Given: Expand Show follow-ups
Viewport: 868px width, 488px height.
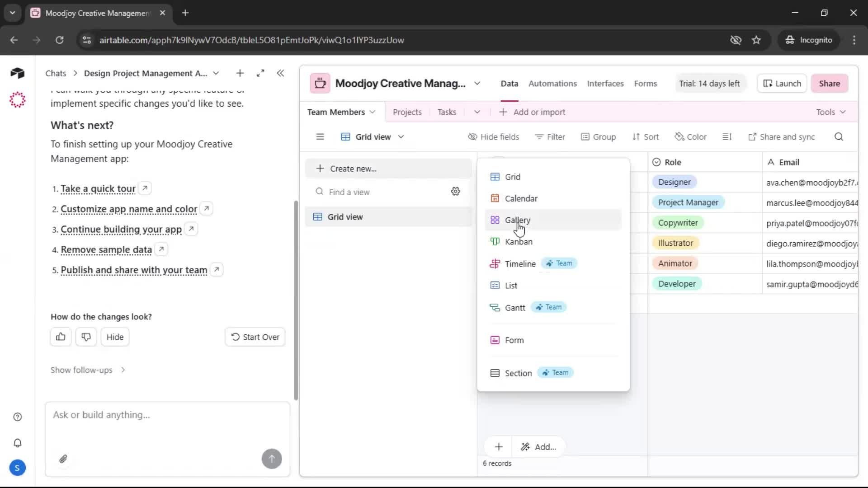Looking at the screenshot, I should 88,370.
